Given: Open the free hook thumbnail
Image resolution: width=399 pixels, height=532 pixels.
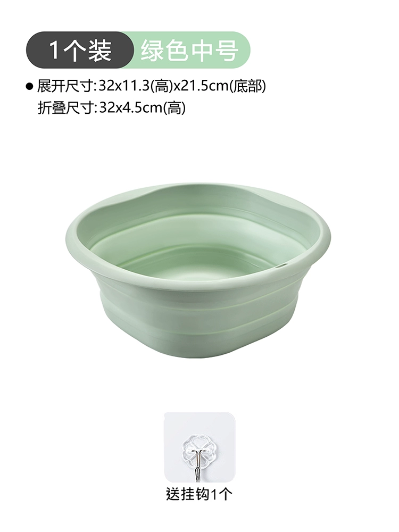Looking at the screenshot, I should (x=199, y=447).
